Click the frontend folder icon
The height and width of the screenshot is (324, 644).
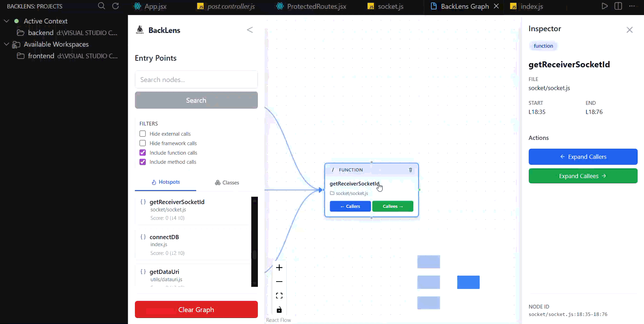tap(21, 56)
